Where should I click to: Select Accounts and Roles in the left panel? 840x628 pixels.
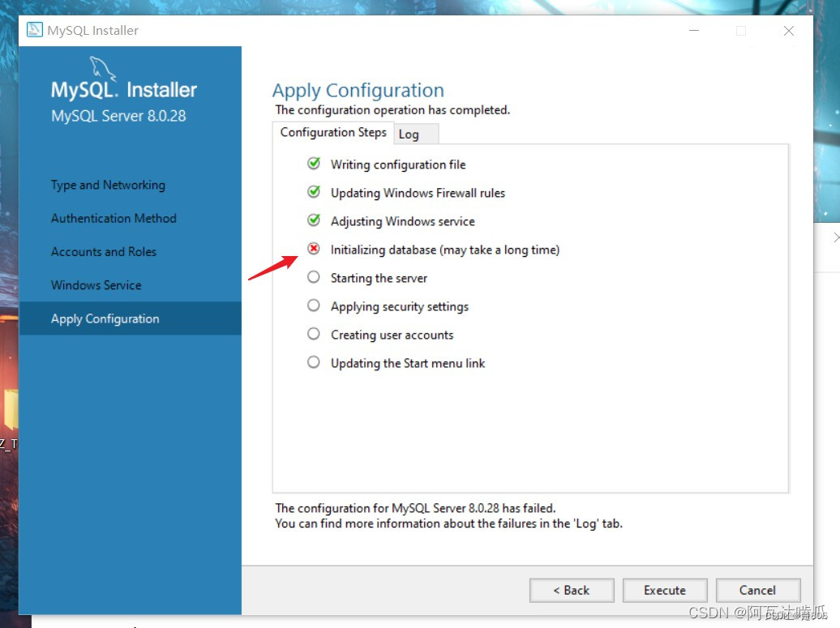[104, 251]
